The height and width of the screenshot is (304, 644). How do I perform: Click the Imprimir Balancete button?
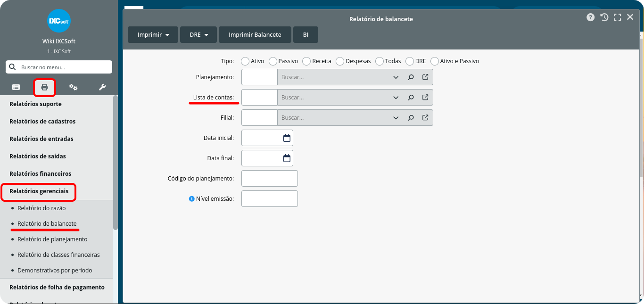(x=255, y=35)
